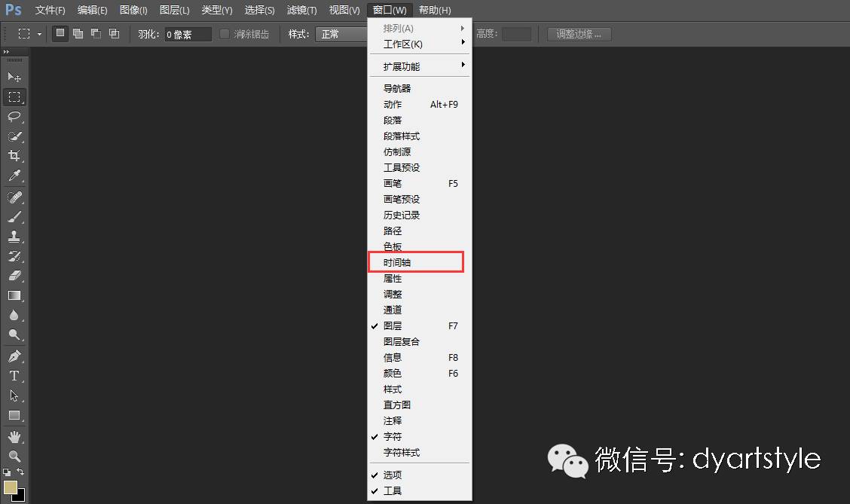Enable the 消除锯齿 anti-alias checkbox

pyautogui.click(x=224, y=34)
